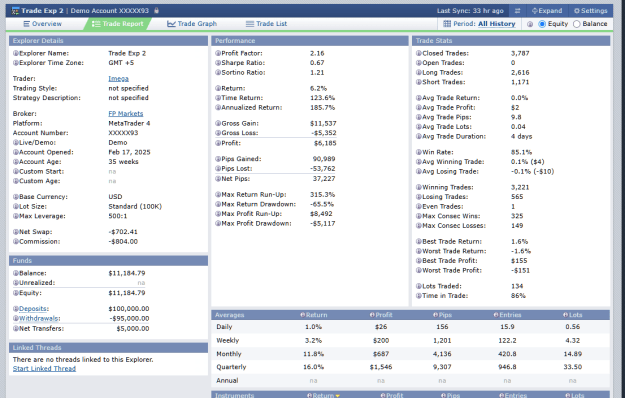Open the Overview tab
Image resolution: width=625 pixels, height=398 pixels.
43,24
